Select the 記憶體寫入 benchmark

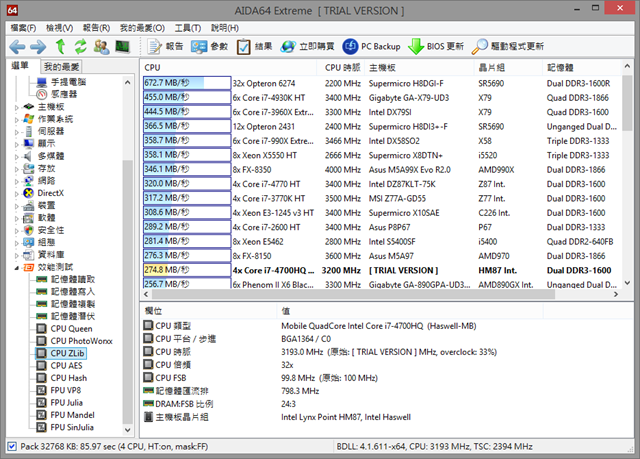[72, 291]
